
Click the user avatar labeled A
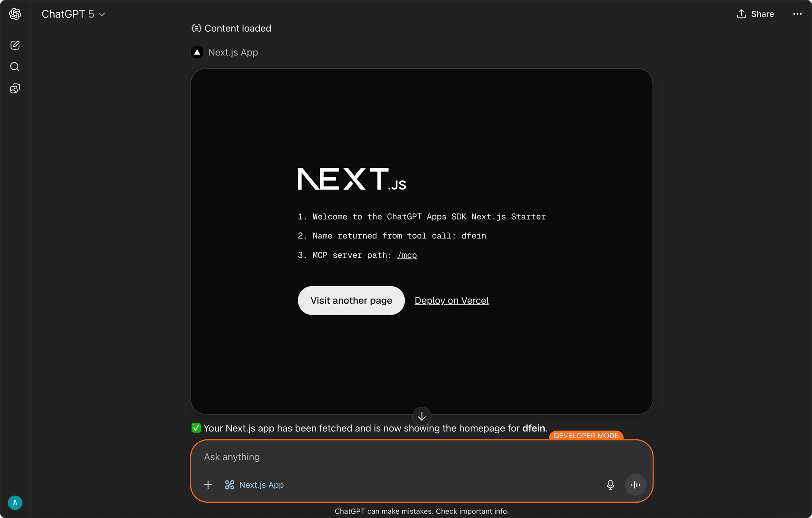tap(15, 503)
